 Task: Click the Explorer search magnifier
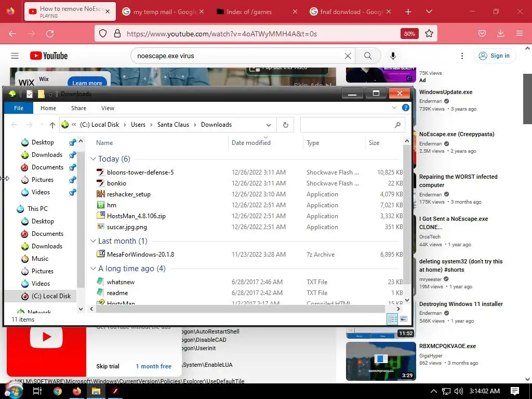point(397,125)
